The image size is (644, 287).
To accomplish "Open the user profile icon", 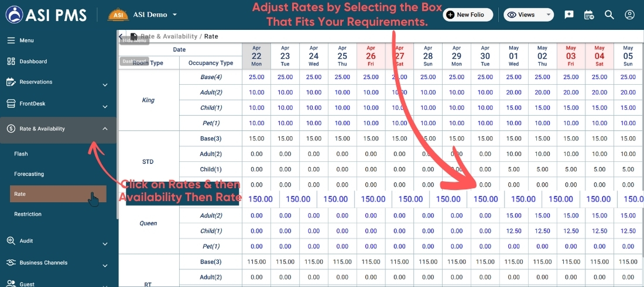I will pos(629,15).
